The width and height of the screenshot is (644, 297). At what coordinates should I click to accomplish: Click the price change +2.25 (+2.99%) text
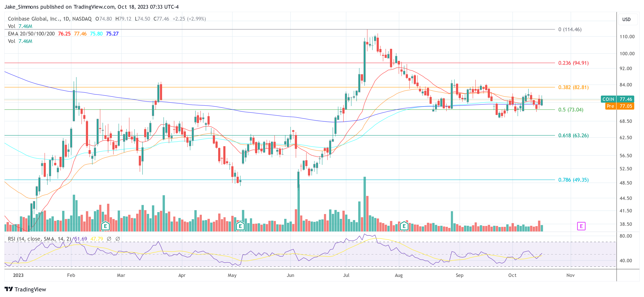(189, 19)
